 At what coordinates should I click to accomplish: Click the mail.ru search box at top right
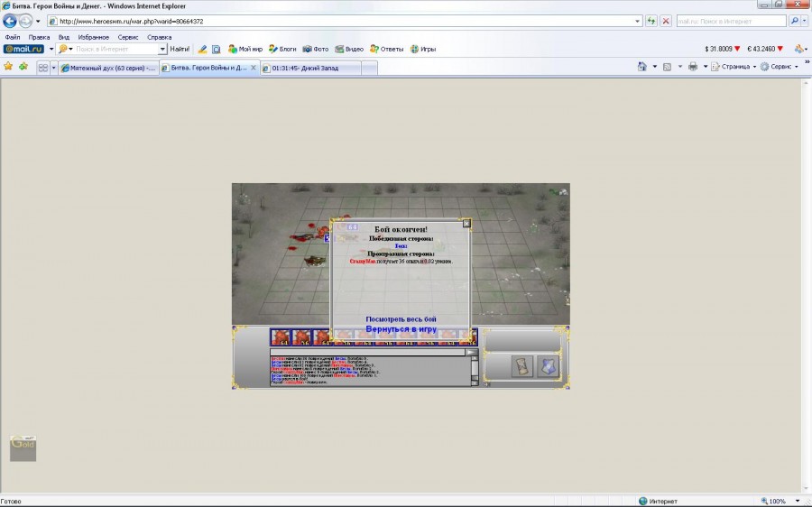click(x=731, y=22)
